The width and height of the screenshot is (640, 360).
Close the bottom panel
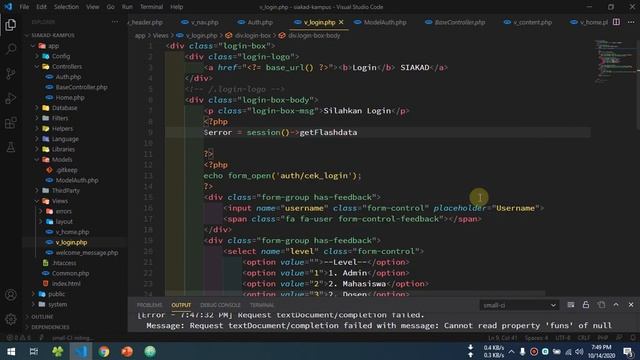(x=631, y=305)
